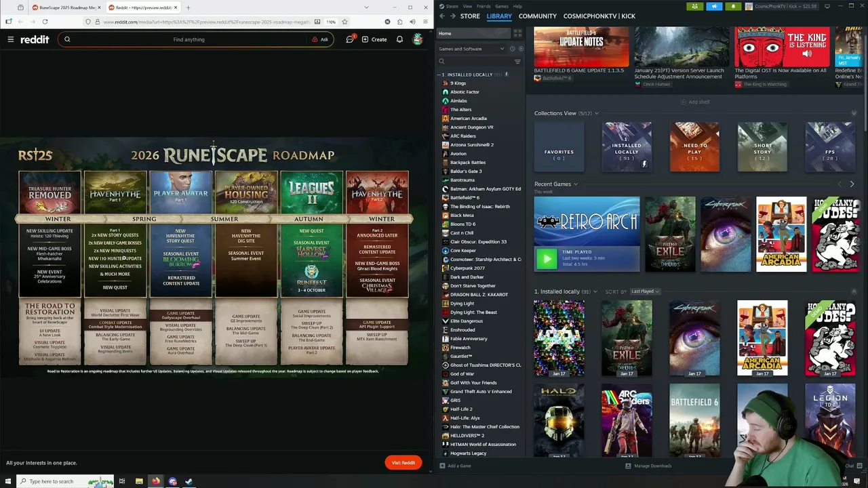Image resolution: width=868 pixels, height=488 pixels.
Task: Click Steam back navigation arrow
Action: (442, 16)
